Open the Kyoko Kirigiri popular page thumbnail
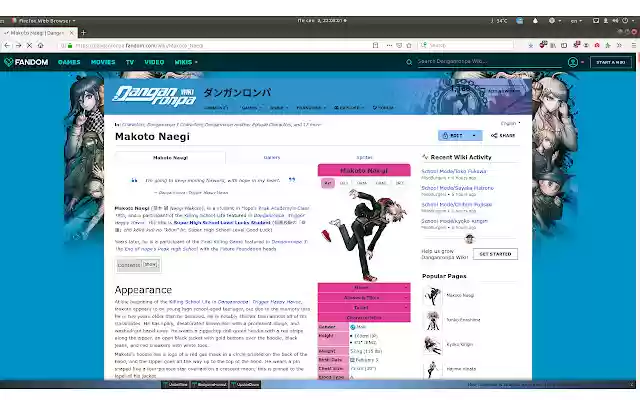Image resolution: width=640 pixels, height=400 pixels. [x=432, y=345]
